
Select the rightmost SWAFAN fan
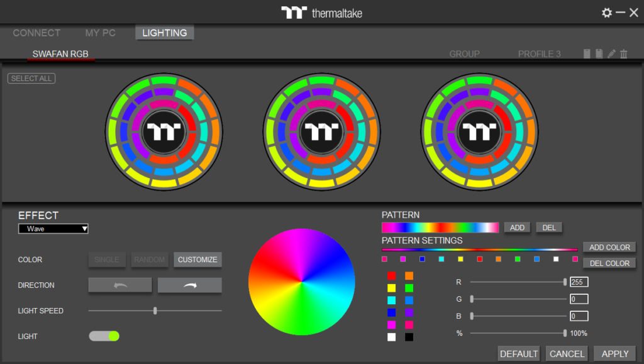pos(479,132)
